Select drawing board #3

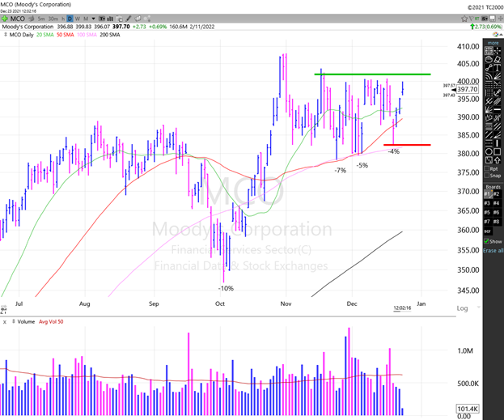(x=488, y=203)
